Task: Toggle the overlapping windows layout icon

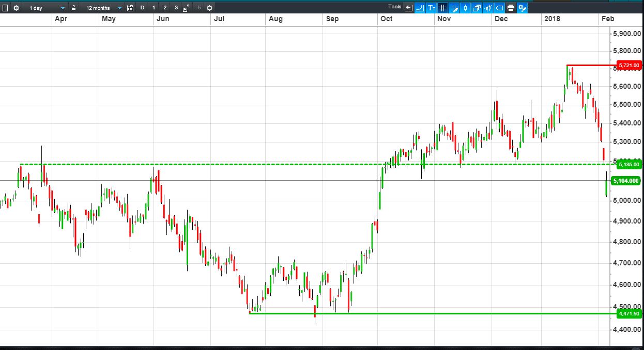Action: pos(477,8)
